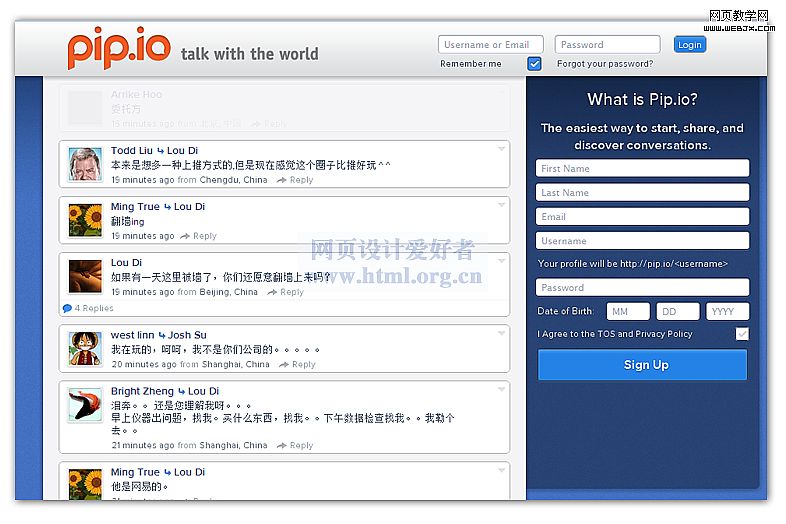Click Reply on Bright Zheng's post

coord(301,445)
